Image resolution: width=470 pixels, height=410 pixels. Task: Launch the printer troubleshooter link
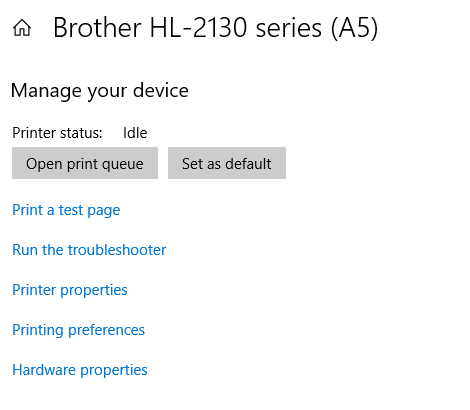coord(89,250)
